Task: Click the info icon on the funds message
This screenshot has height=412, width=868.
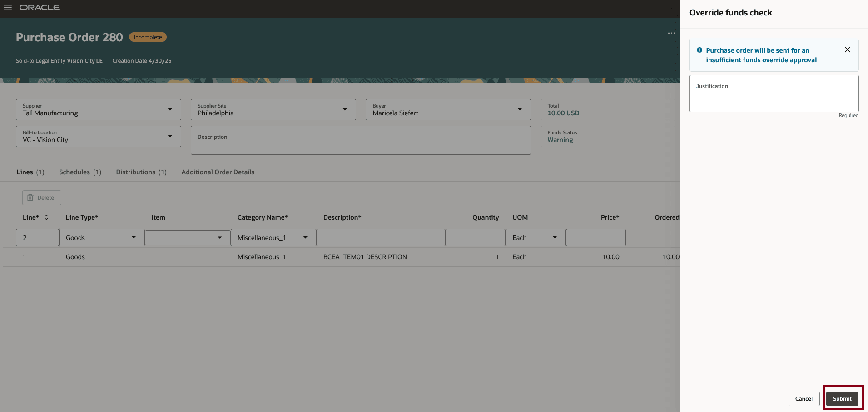Action: coord(699,50)
